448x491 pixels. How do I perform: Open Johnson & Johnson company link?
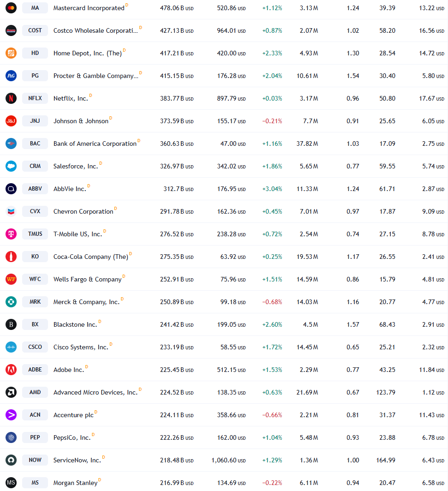coord(81,121)
